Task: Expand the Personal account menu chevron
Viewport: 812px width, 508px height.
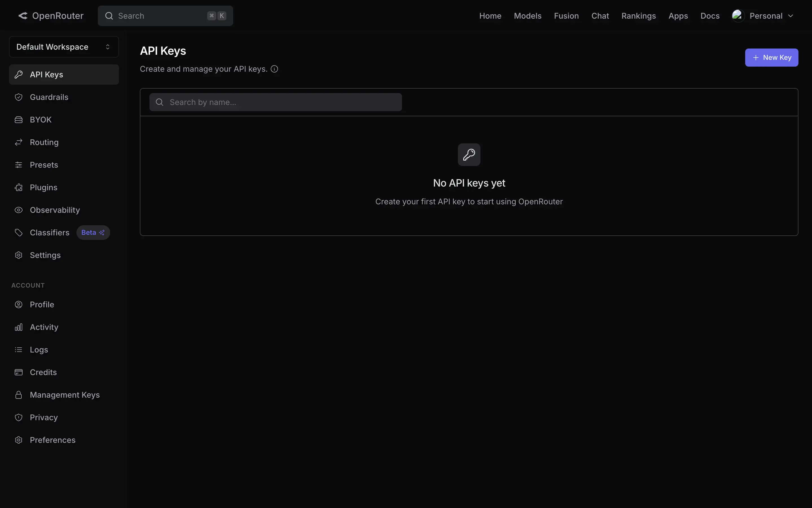Action: point(791,16)
